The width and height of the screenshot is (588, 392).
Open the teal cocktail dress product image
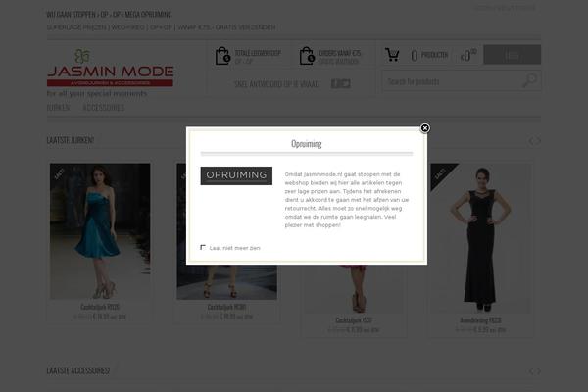100,231
